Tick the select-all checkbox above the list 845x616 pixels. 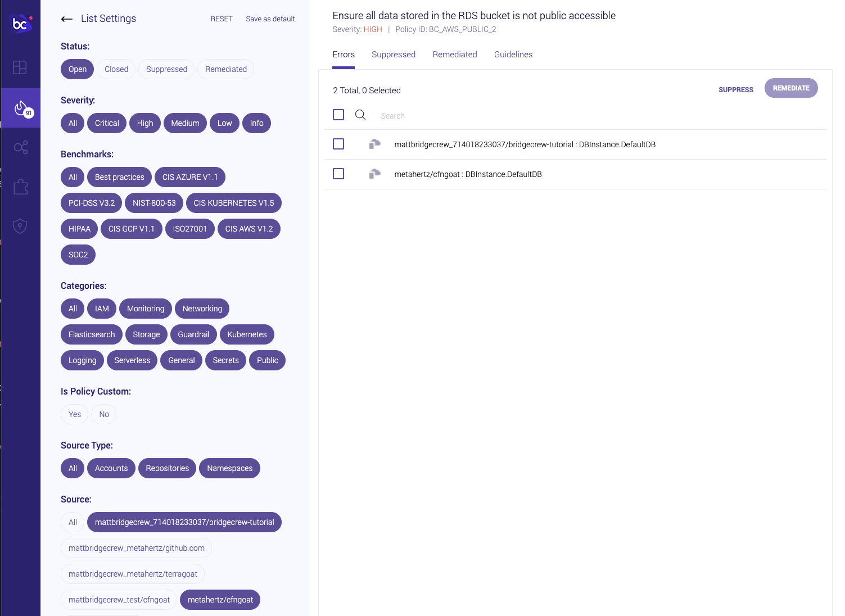click(x=338, y=115)
